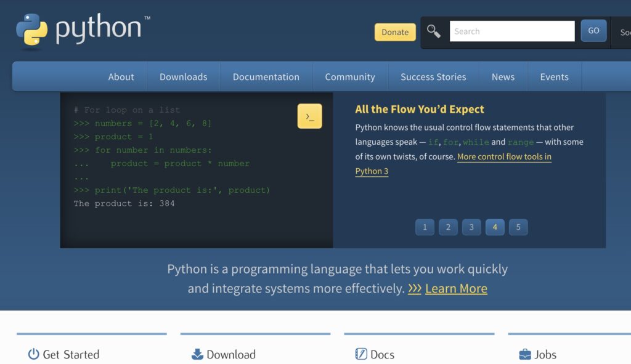The height and width of the screenshot is (364, 631).
Task: Click the print statement code line
Action: click(x=172, y=190)
